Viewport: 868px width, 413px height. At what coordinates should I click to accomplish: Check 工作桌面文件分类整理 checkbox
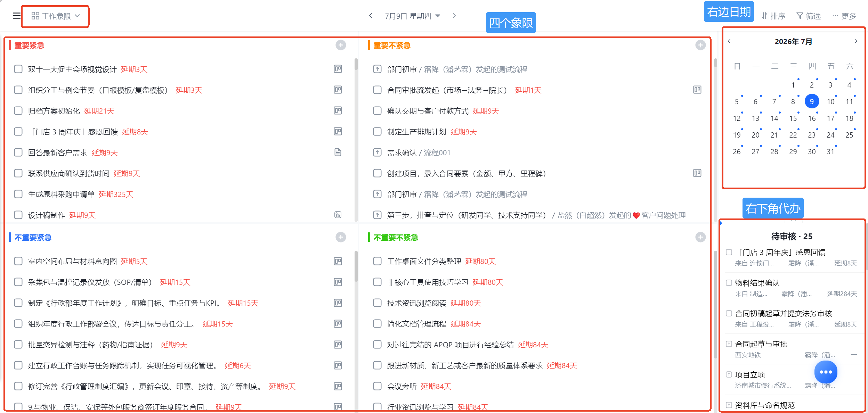click(x=377, y=261)
